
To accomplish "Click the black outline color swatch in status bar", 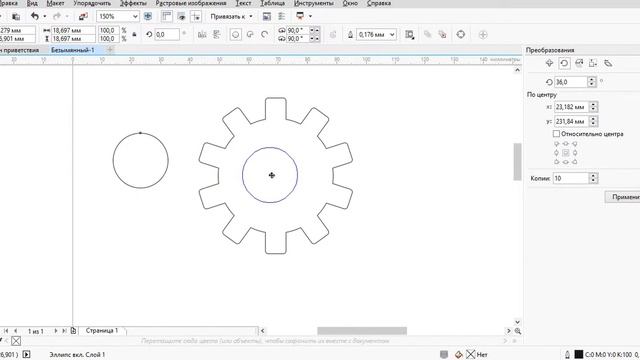I will pos(579,354).
